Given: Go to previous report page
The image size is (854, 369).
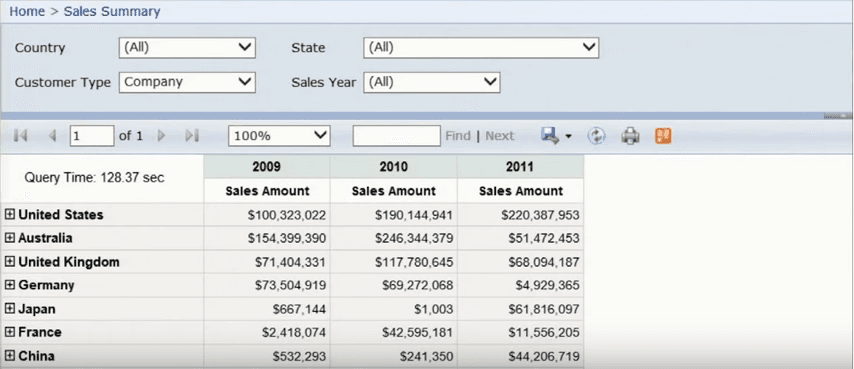Looking at the screenshot, I should [52, 136].
